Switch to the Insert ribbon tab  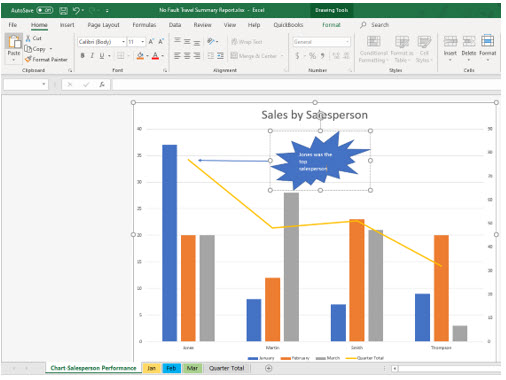[67, 25]
